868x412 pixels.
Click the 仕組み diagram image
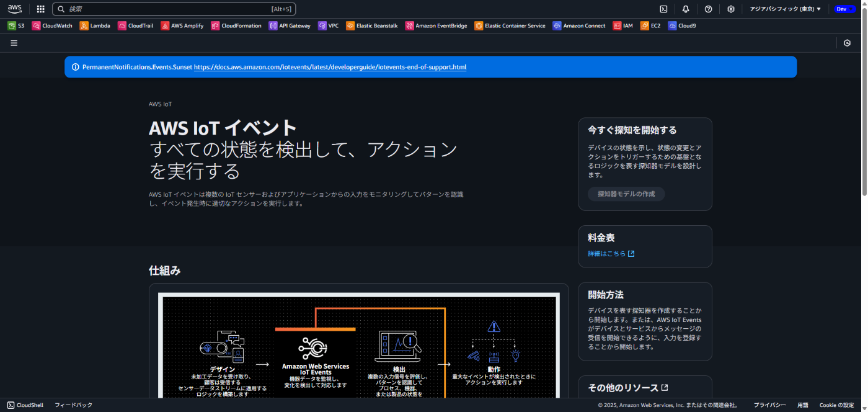(358, 346)
